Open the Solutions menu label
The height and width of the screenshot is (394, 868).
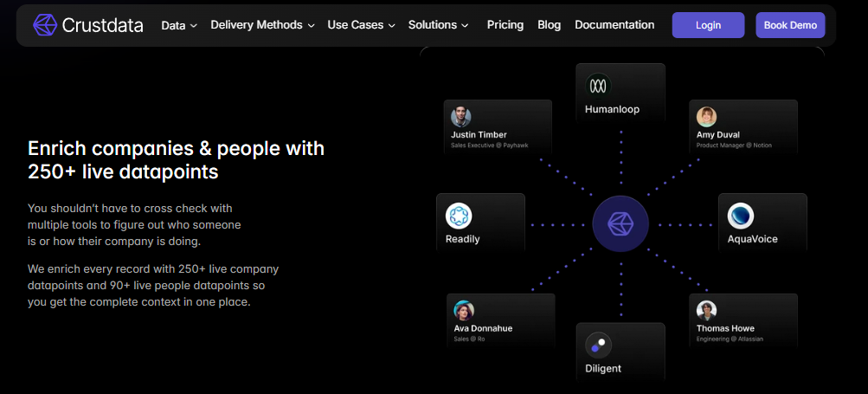[433, 25]
